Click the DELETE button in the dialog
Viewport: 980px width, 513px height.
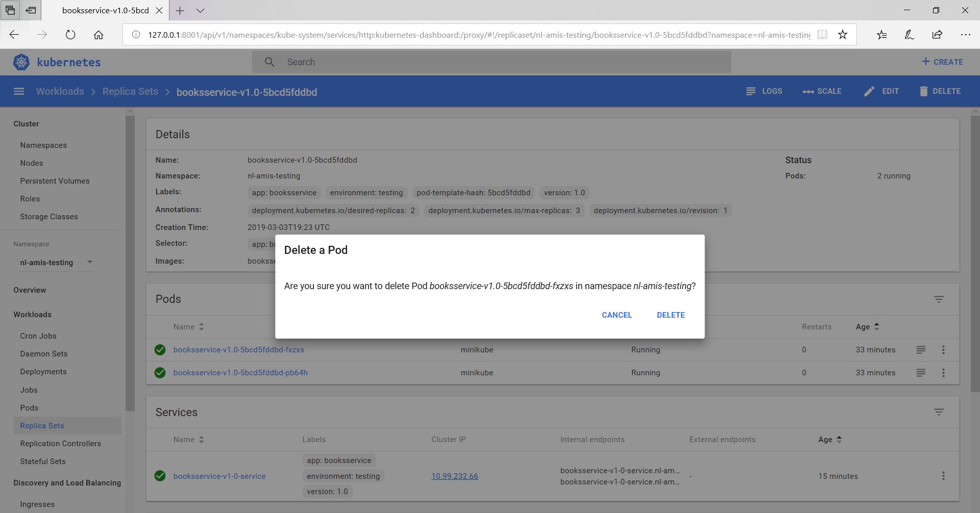click(670, 315)
